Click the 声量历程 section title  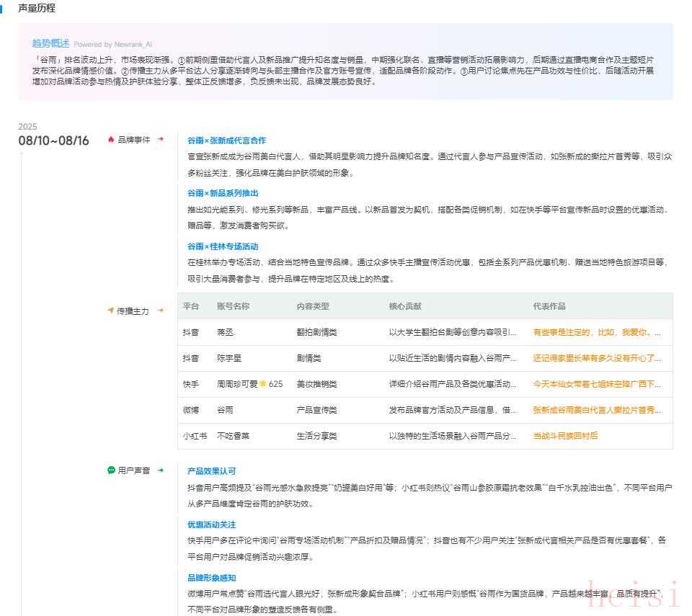(37, 8)
